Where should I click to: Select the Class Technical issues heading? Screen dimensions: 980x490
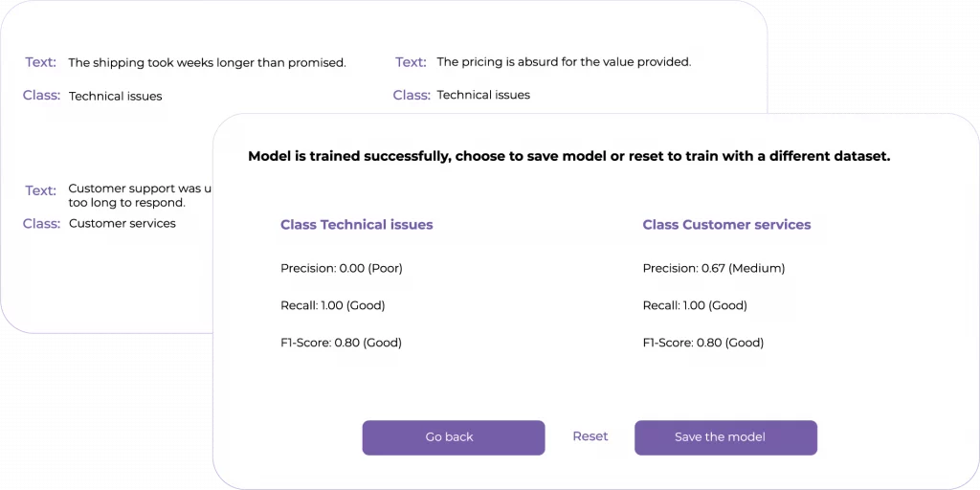point(356,225)
